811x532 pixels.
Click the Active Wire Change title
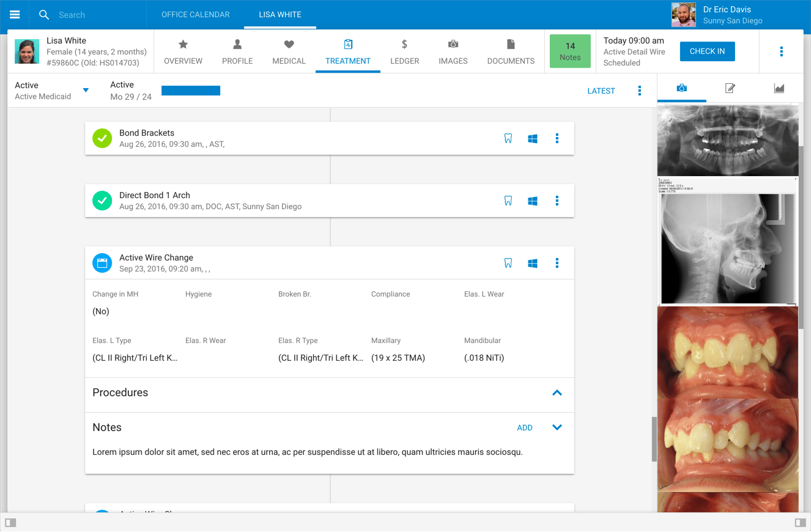point(156,257)
